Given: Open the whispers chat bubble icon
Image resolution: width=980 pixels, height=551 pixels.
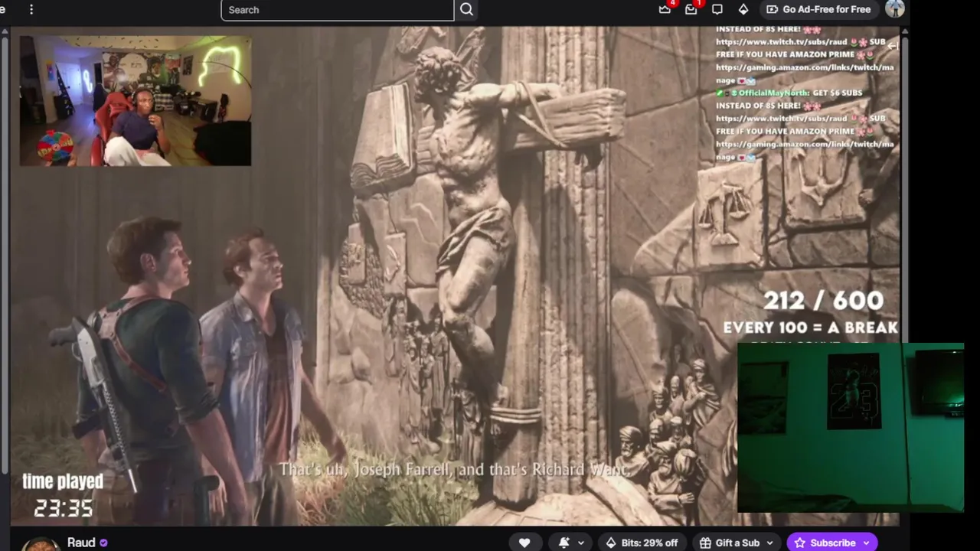Looking at the screenshot, I should (717, 9).
